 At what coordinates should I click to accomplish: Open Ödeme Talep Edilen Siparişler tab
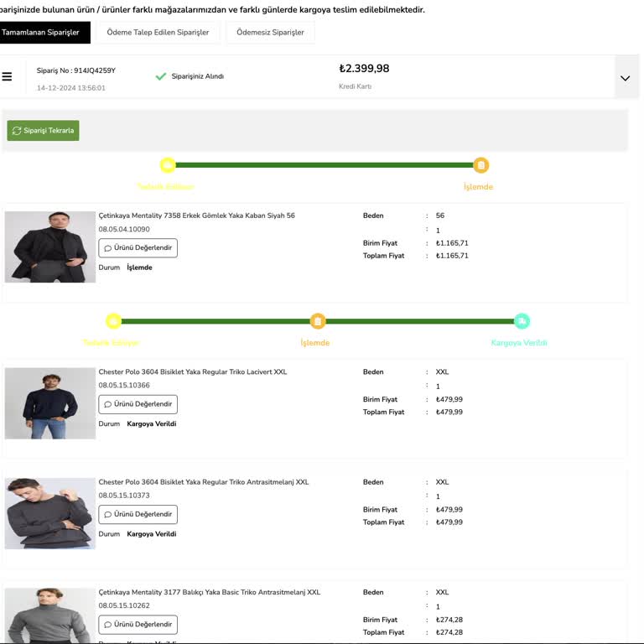158,33
